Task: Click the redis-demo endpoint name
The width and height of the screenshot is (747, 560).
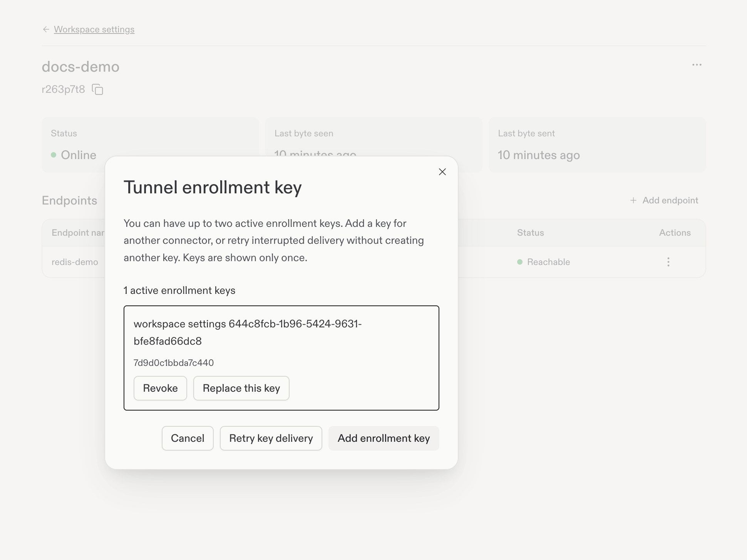Action: click(x=75, y=262)
